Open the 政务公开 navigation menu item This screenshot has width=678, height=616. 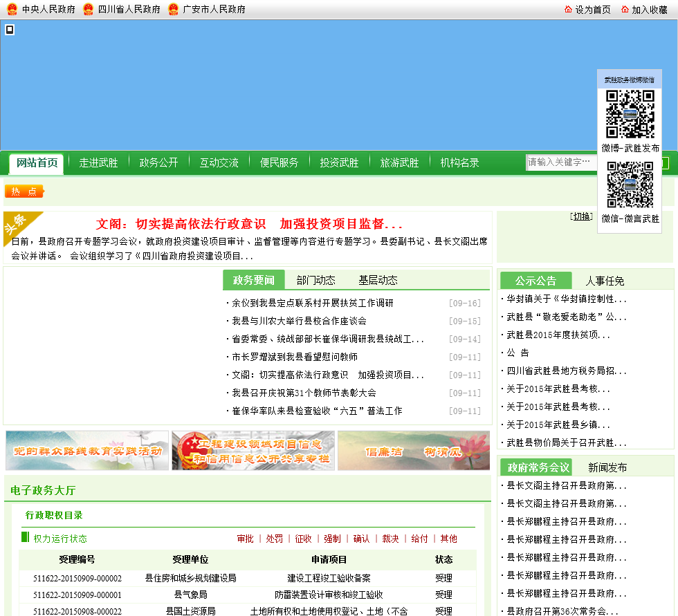pyautogui.click(x=158, y=162)
